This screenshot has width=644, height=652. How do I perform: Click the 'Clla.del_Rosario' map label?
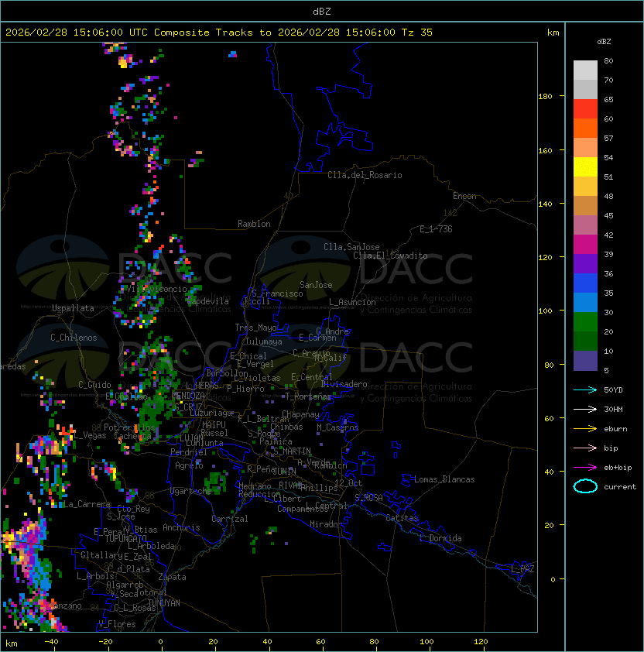(365, 175)
